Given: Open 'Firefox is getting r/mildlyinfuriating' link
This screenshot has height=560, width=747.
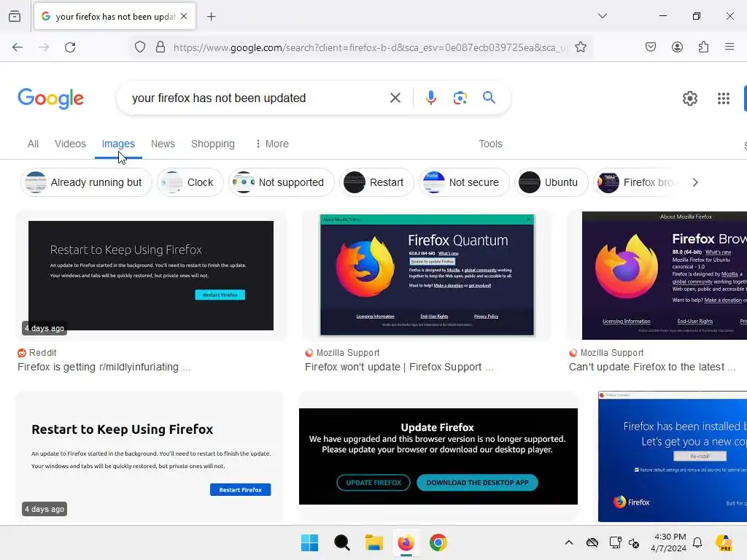Looking at the screenshot, I should pyautogui.click(x=104, y=367).
